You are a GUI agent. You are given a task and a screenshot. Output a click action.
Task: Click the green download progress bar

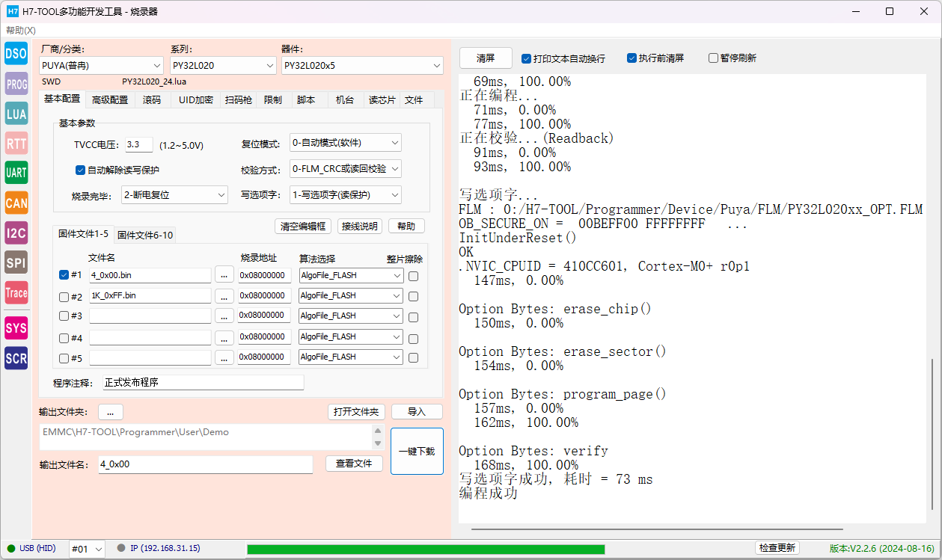(x=426, y=550)
